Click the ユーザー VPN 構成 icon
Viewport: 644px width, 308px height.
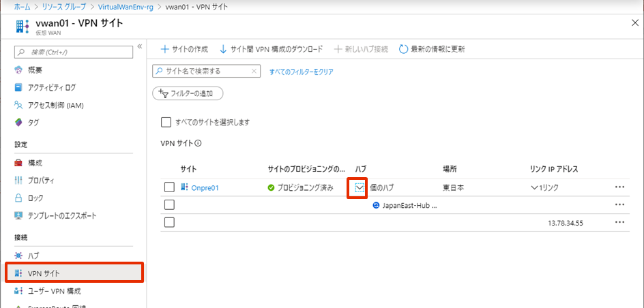tap(18, 291)
